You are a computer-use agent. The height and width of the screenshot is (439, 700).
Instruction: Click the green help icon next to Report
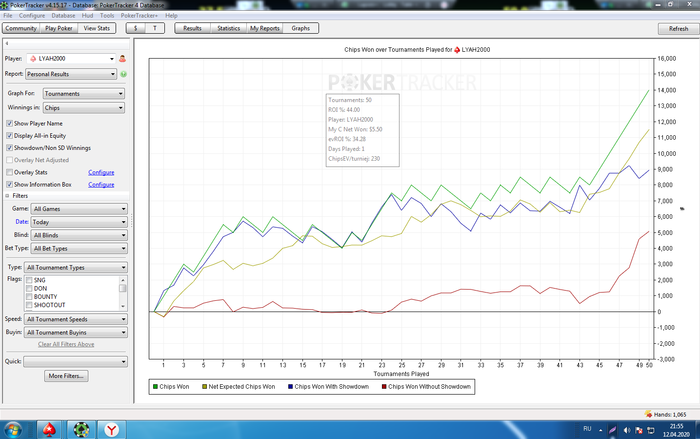(x=123, y=74)
